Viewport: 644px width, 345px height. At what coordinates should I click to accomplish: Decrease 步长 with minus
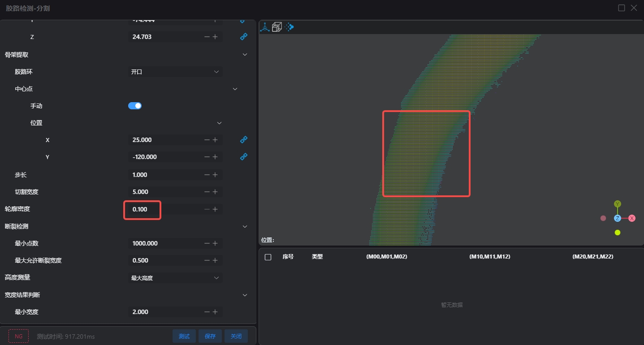[x=207, y=175]
